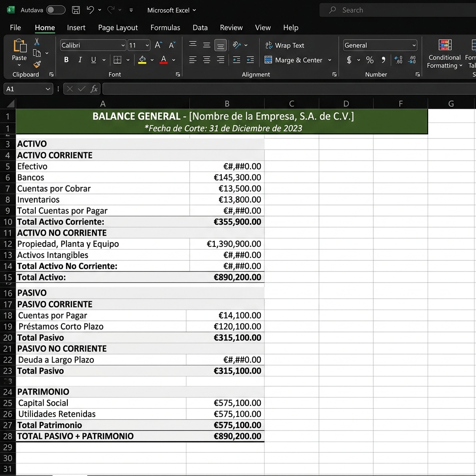476x476 pixels.
Task: Decrease font size with small A icon
Action: [x=172, y=45]
